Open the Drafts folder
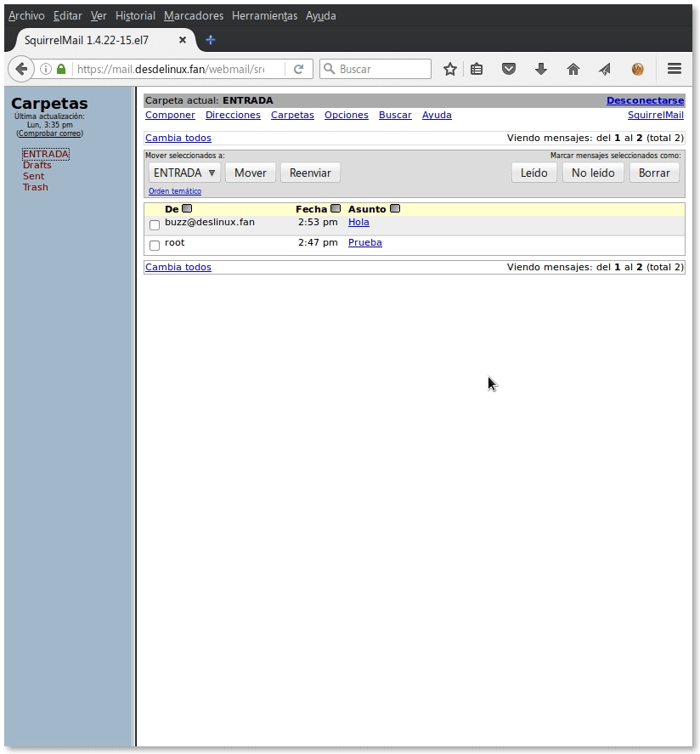700x754 pixels. (37, 165)
